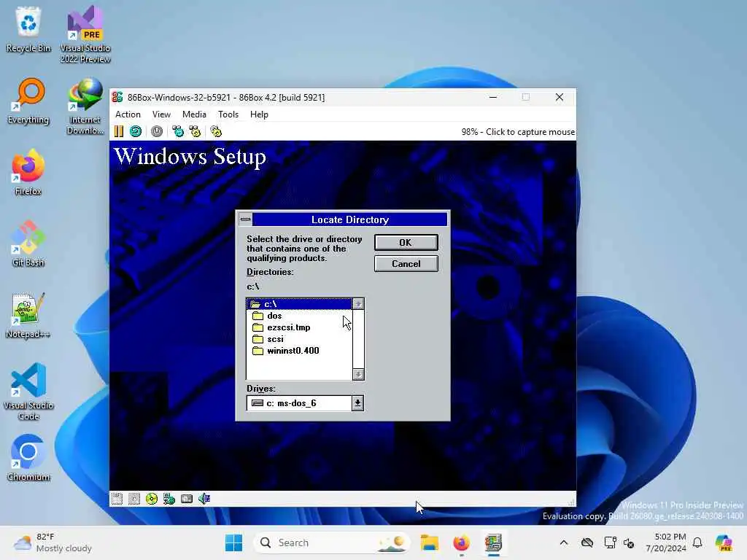Click the 86Box taskbar icon
Screen dimensions: 747x560
(x=494, y=542)
